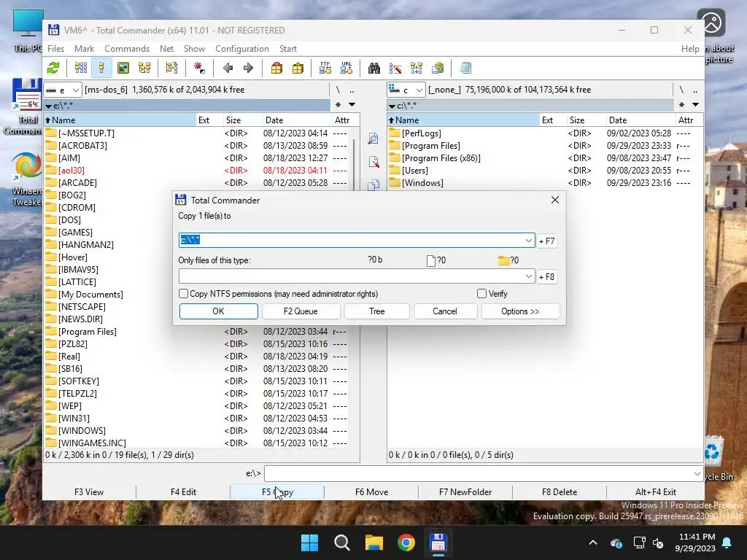
Task: Open the Mark menu
Action: click(x=85, y=49)
